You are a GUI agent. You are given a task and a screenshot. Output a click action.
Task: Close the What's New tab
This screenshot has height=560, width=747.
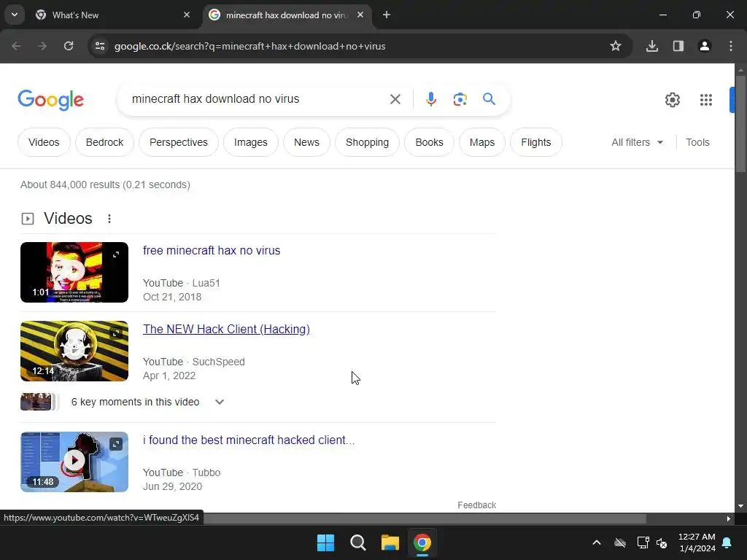click(x=187, y=15)
